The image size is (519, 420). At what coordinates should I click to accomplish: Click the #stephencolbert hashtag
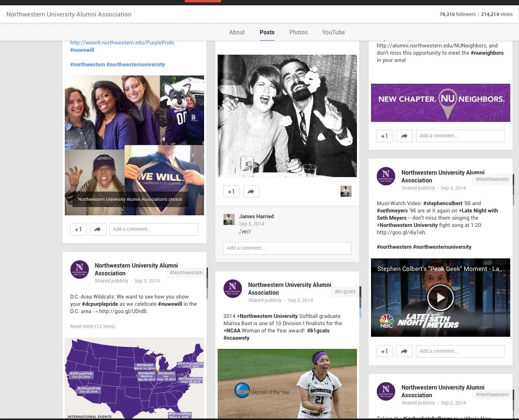[x=443, y=203]
